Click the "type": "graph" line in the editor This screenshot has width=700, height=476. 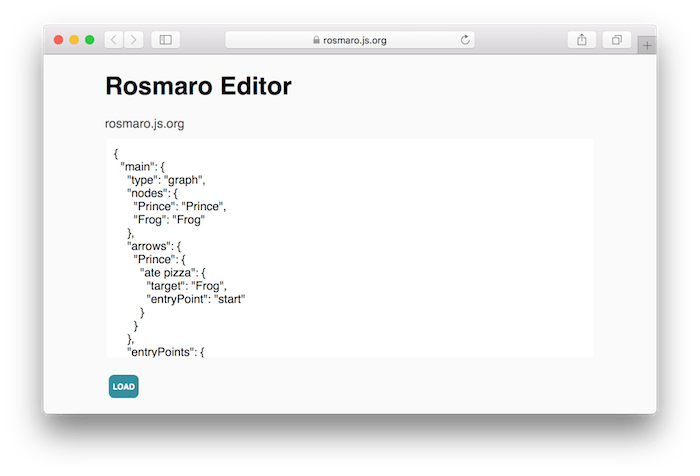[x=166, y=180]
